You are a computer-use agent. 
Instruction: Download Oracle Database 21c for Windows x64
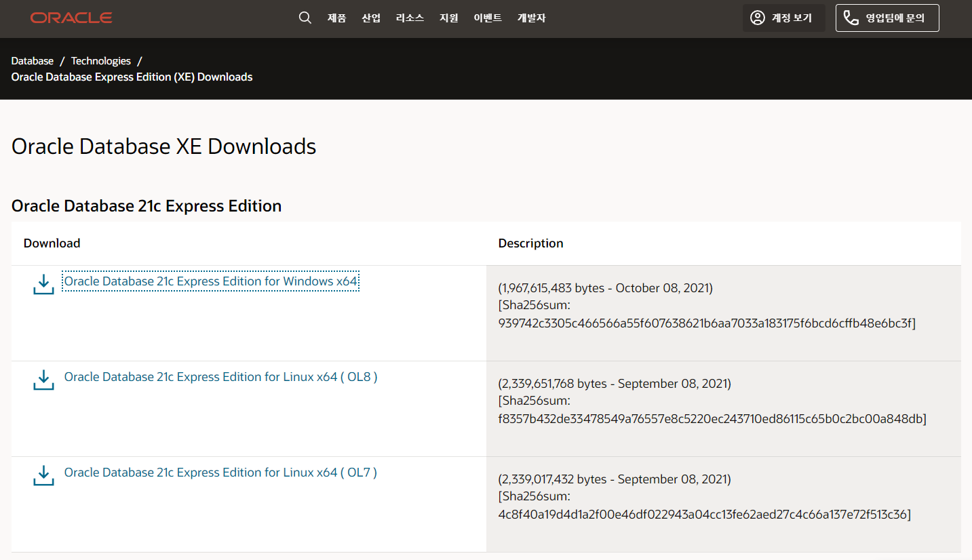(210, 281)
